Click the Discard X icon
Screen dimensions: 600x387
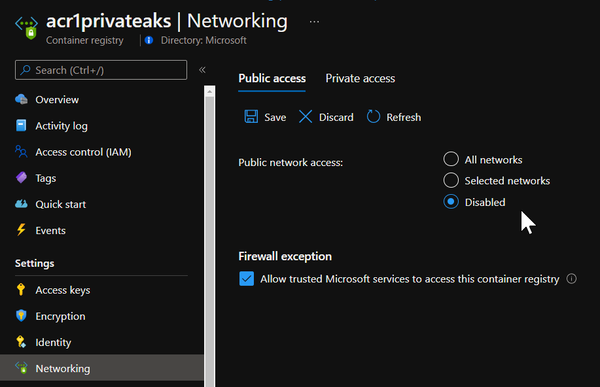305,116
